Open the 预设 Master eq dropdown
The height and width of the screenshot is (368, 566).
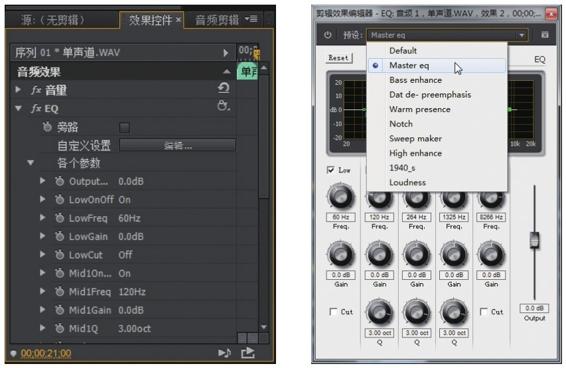click(447, 35)
